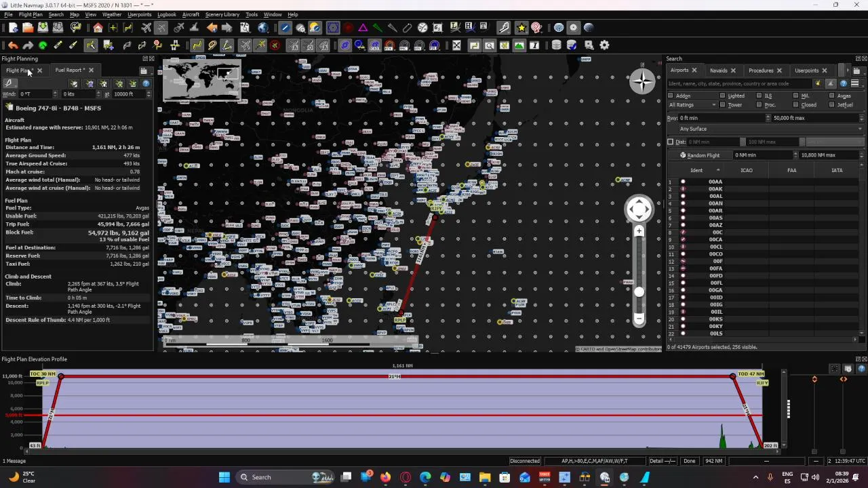Open the Weather menu
The image size is (868, 488).
coord(112,14)
